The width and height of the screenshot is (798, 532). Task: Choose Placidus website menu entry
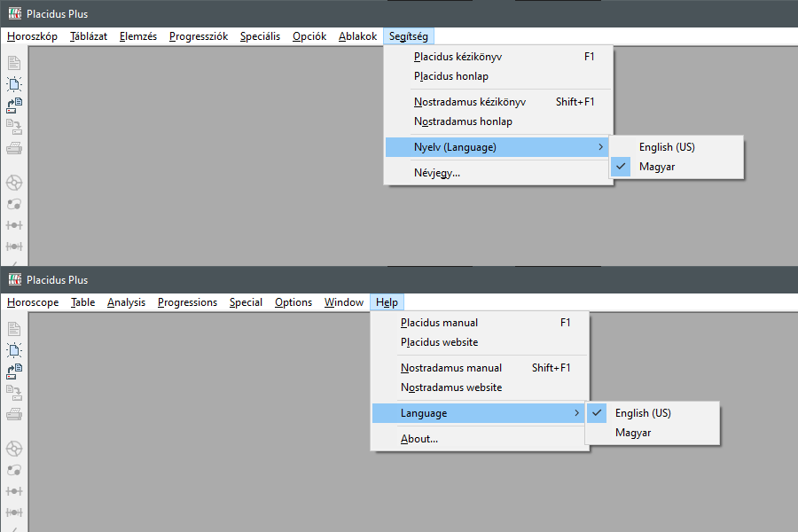pos(480,342)
